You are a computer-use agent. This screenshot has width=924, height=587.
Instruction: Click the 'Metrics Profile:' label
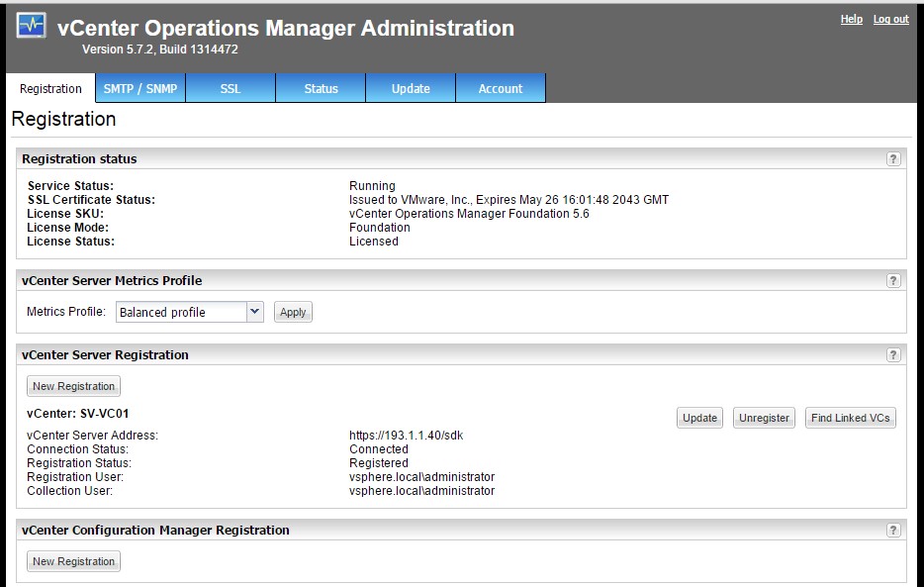[66, 311]
